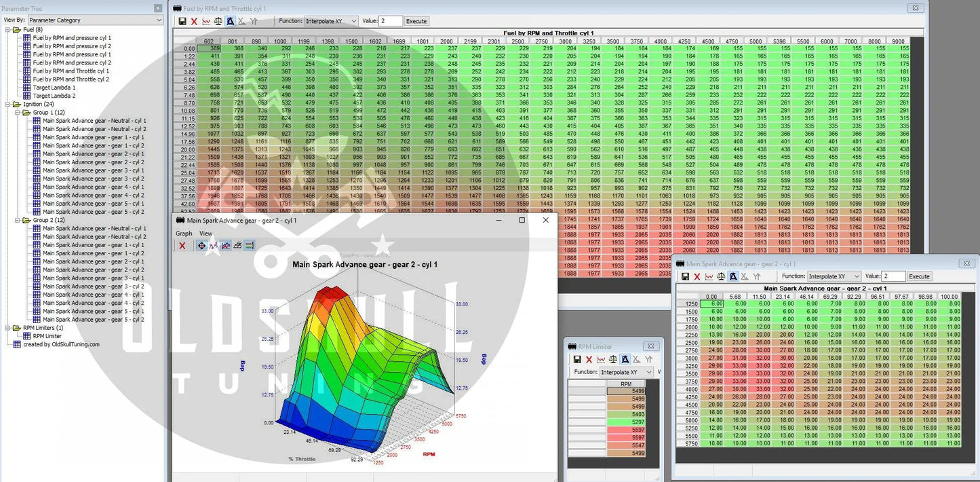Click the 3D surface icon in graph toolbar
The image size is (980, 482).
(226, 246)
